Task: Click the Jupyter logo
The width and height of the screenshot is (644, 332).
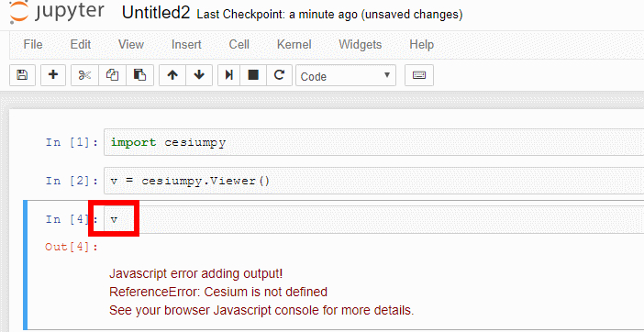Action: [x=55, y=12]
